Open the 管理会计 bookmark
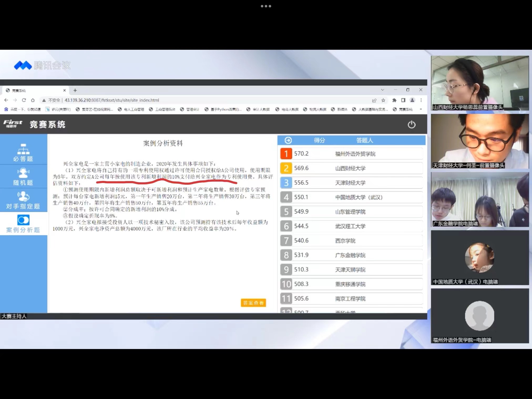This screenshot has height=399, width=532. 190,109
